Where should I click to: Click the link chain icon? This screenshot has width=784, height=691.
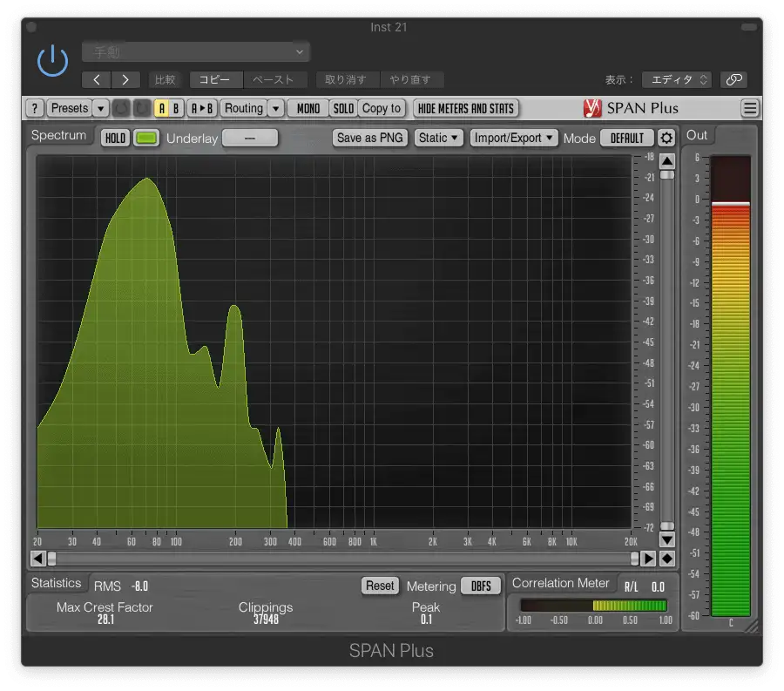733,79
